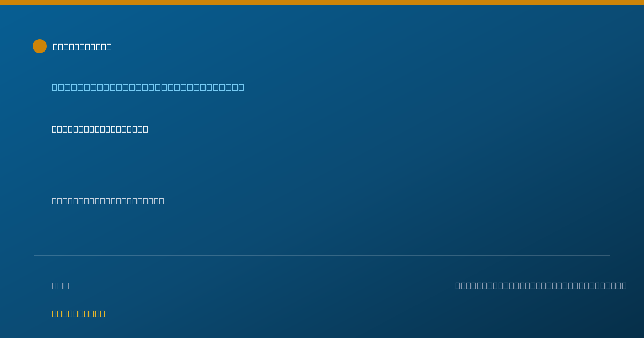Open the light-blue headline link

[x=148, y=87]
